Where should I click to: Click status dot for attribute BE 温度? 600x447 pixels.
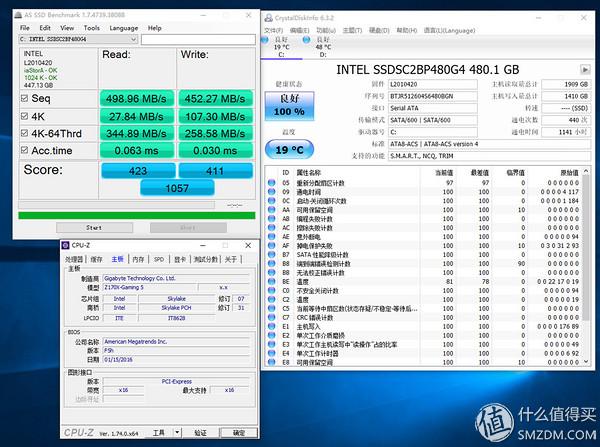click(272, 282)
